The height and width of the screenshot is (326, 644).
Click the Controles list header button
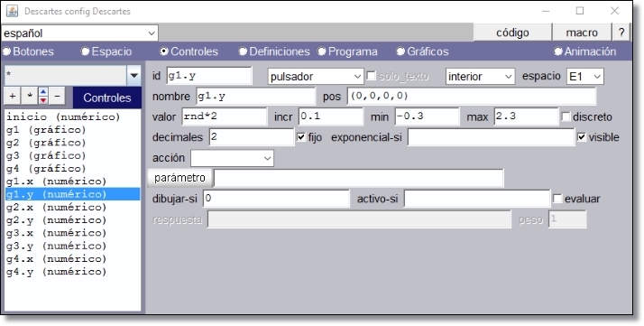pyautogui.click(x=107, y=98)
